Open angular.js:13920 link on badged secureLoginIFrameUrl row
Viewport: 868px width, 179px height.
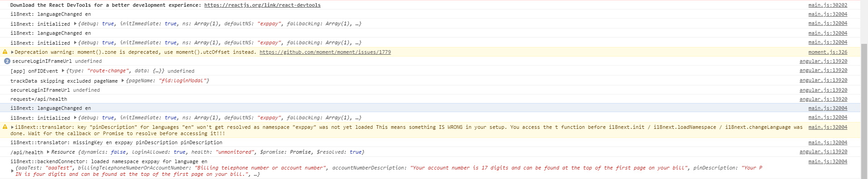pyautogui.click(x=823, y=61)
